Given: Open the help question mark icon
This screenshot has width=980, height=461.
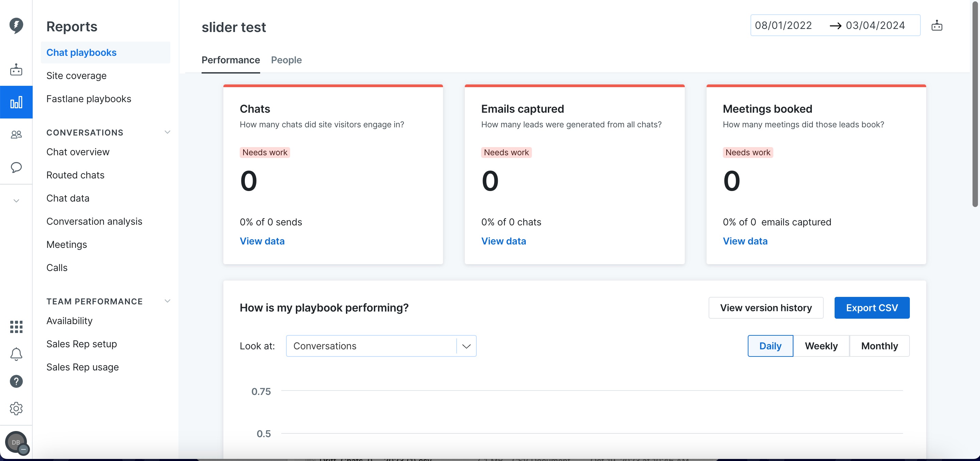Looking at the screenshot, I should point(16,381).
